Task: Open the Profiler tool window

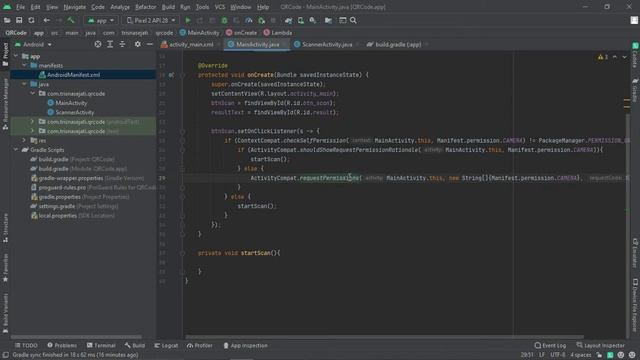Action: click(200, 345)
